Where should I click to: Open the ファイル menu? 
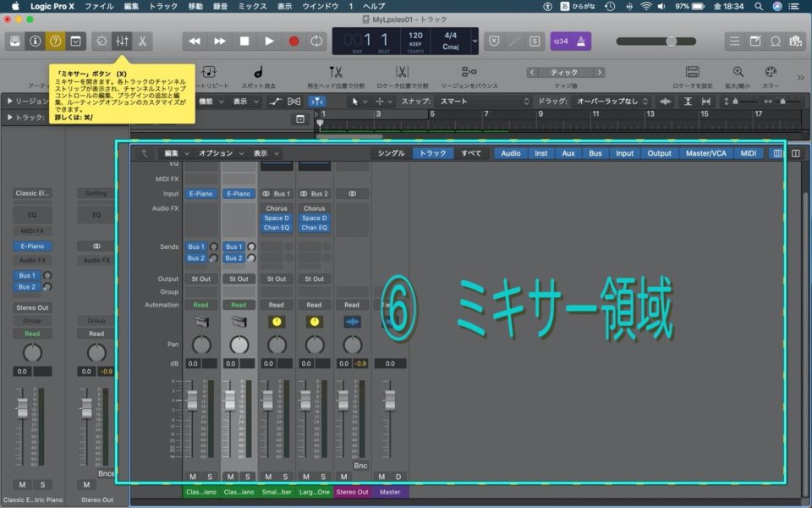pyautogui.click(x=99, y=6)
